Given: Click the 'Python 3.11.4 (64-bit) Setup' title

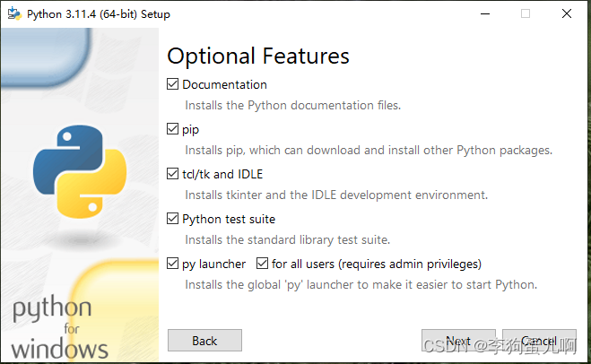Looking at the screenshot, I should [x=99, y=14].
